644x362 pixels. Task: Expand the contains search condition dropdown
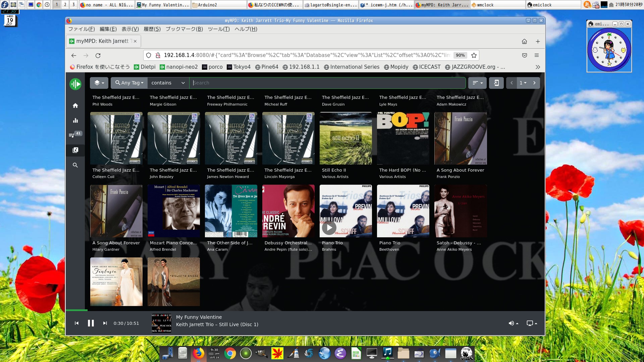coord(168,83)
